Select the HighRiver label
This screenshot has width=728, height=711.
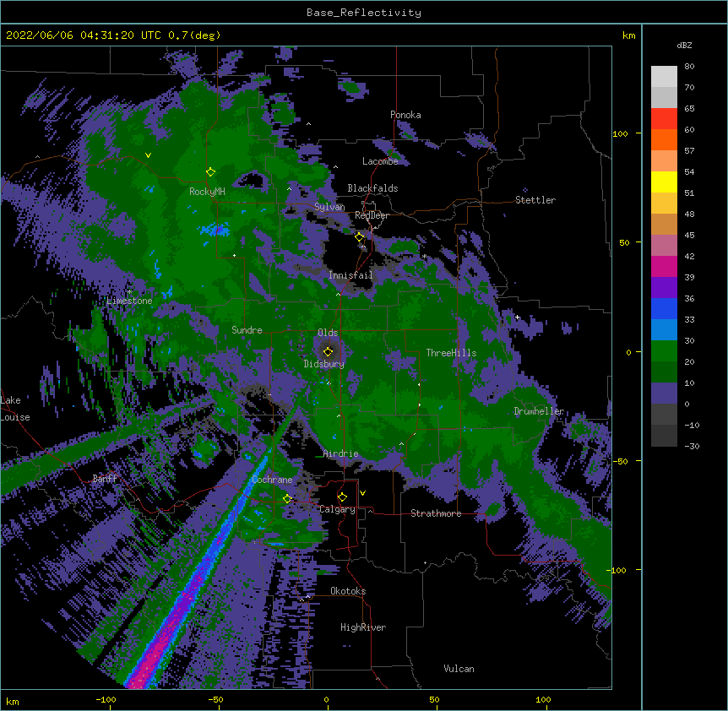[363, 627]
